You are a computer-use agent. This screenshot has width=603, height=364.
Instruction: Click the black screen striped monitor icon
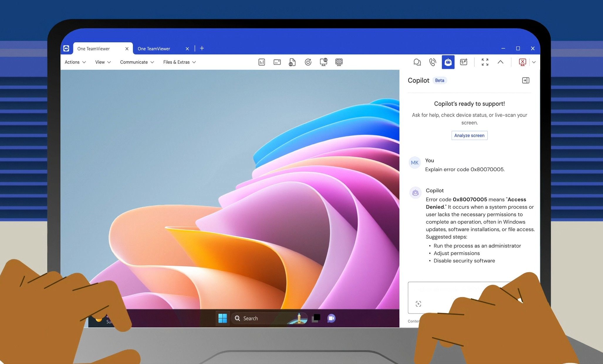point(339,62)
